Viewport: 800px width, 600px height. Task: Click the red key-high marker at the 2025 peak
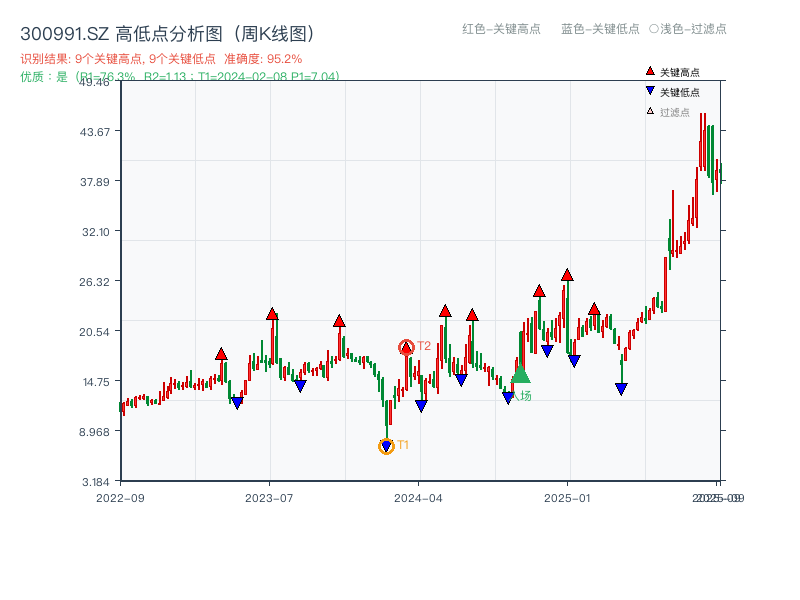pyautogui.click(x=568, y=273)
